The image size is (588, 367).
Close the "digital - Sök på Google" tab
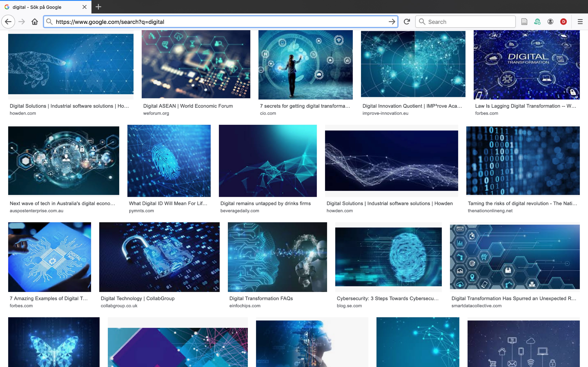click(x=84, y=7)
